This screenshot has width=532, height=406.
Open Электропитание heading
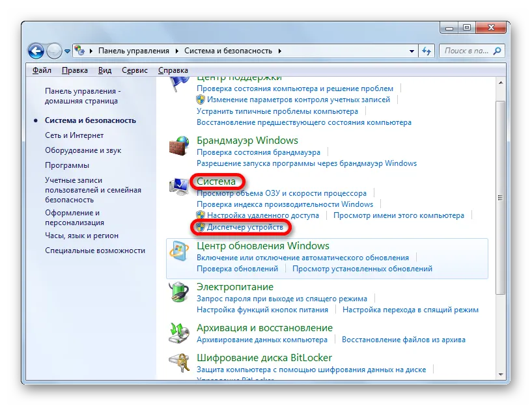235,287
